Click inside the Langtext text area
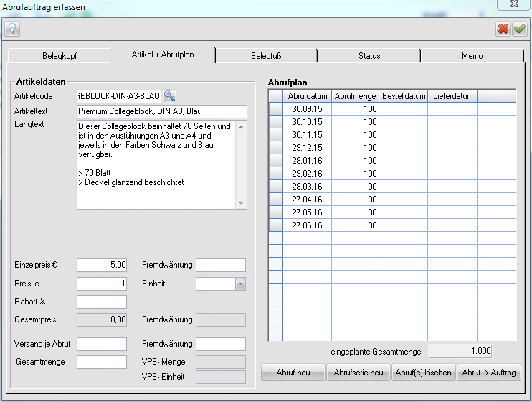The height and width of the screenshot is (402, 532). click(x=156, y=164)
